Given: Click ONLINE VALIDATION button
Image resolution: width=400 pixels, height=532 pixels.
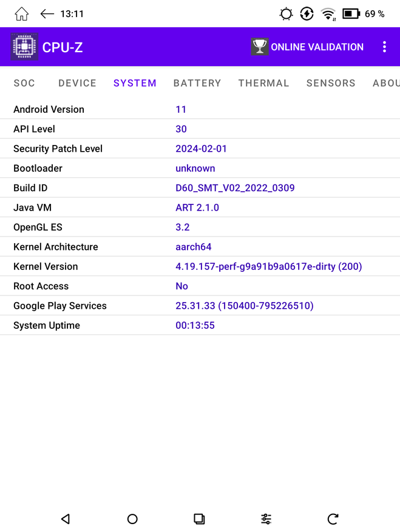Looking at the screenshot, I should (307, 47).
